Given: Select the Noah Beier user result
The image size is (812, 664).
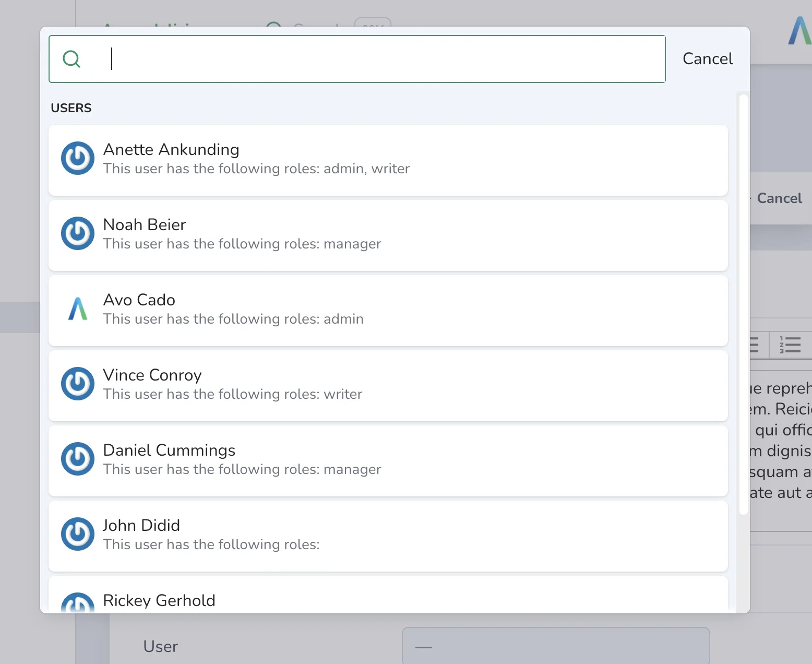Looking at the screenshot, I should tap(388, 235).
